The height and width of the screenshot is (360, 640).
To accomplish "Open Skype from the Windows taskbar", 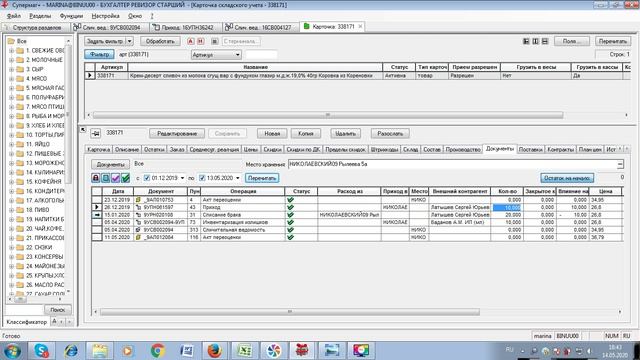I will (x=41, y=351).
